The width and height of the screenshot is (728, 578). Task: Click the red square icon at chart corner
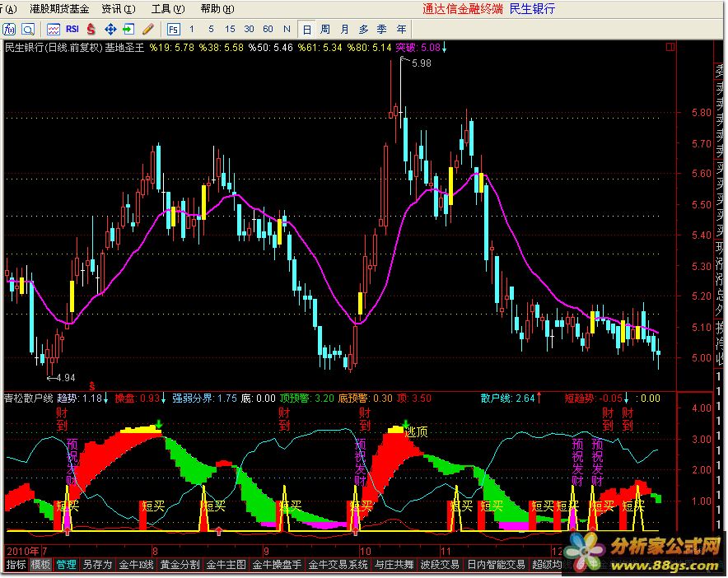[x=670, y=47]
